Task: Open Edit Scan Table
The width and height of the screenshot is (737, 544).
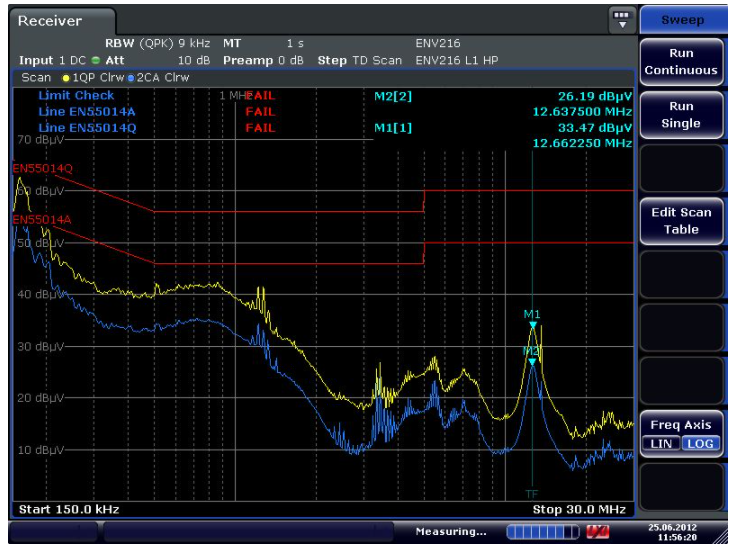Action: tap(681, 221)
